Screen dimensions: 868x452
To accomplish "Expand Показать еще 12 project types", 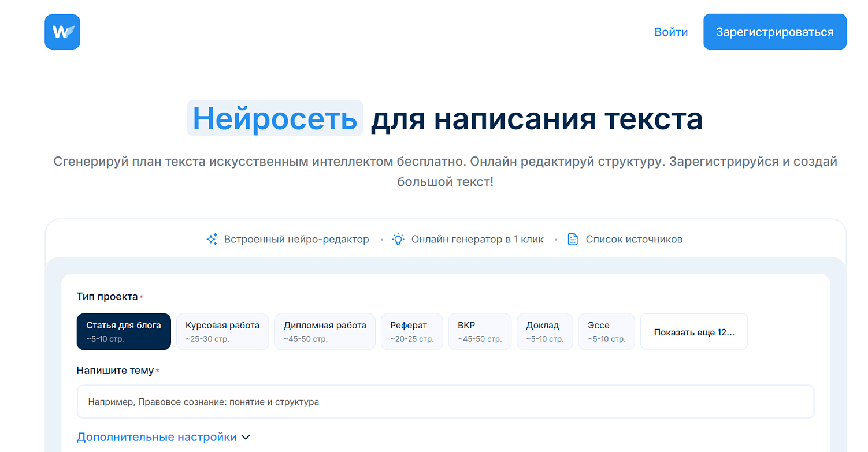I will click(694, 332).
